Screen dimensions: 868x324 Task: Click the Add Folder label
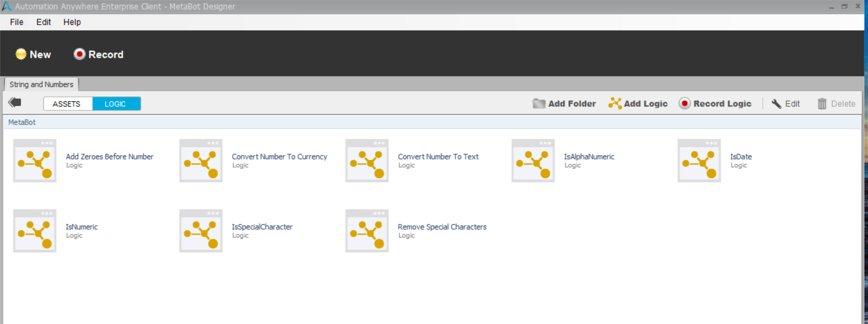pos(572,103)
